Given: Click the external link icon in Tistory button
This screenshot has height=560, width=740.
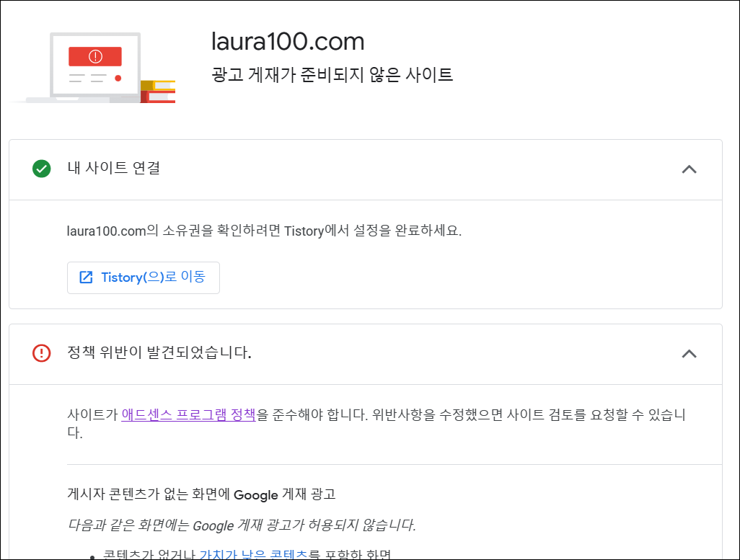Looking at the screenshot, I should point(86,277).
